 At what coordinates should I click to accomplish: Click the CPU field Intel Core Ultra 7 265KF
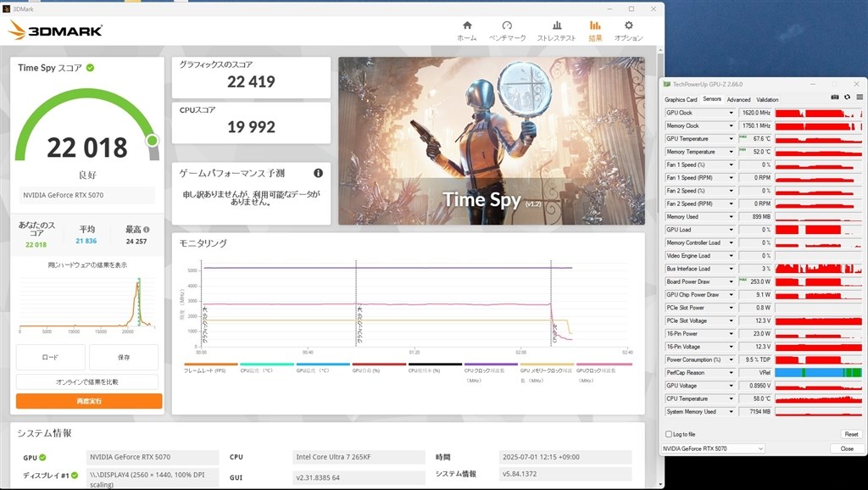(359, 457)
